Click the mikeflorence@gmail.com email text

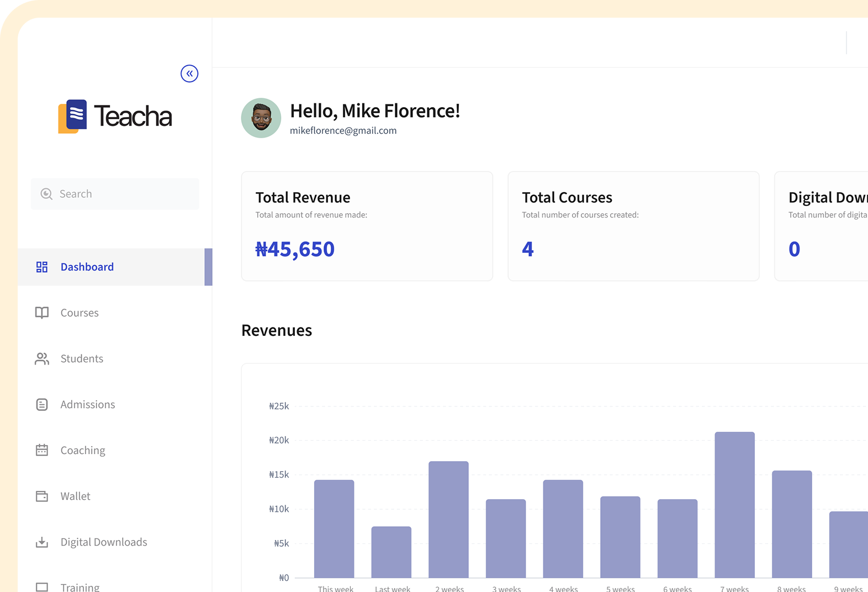pos(343,131)
